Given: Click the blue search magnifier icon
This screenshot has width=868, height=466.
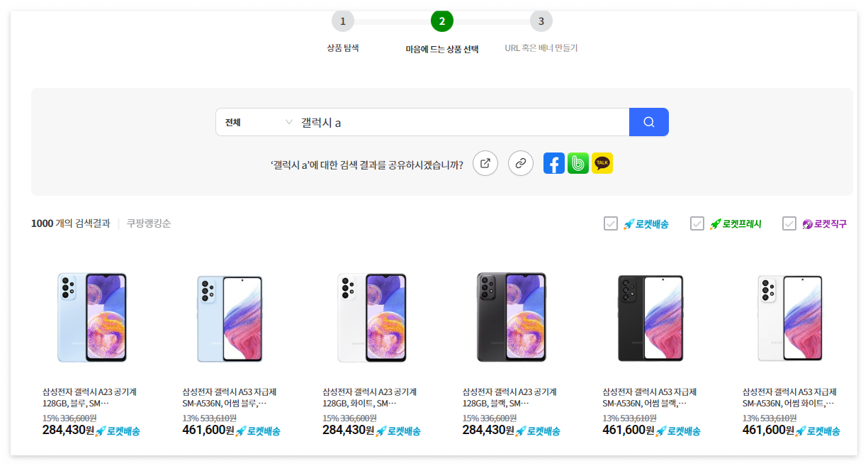Looking at the screenshot, I should pos(648,121).
